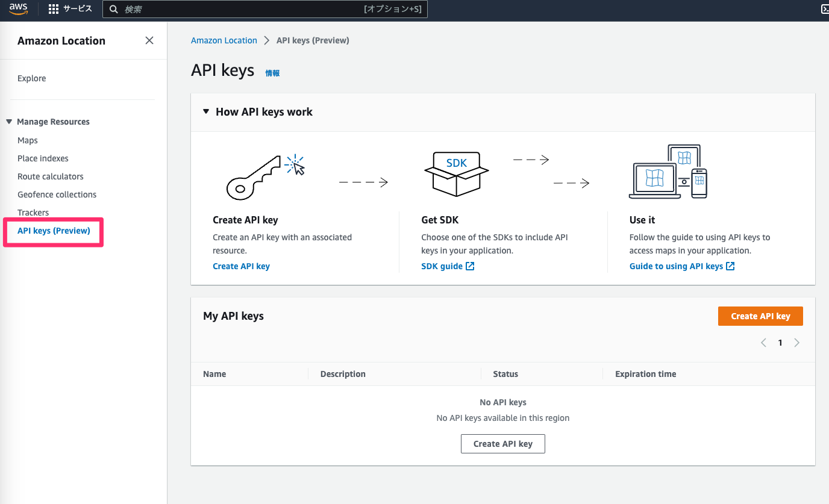Click Create API key button in empty table
Image resolution: width=829 pixels, height=504 pixels.
503,444
